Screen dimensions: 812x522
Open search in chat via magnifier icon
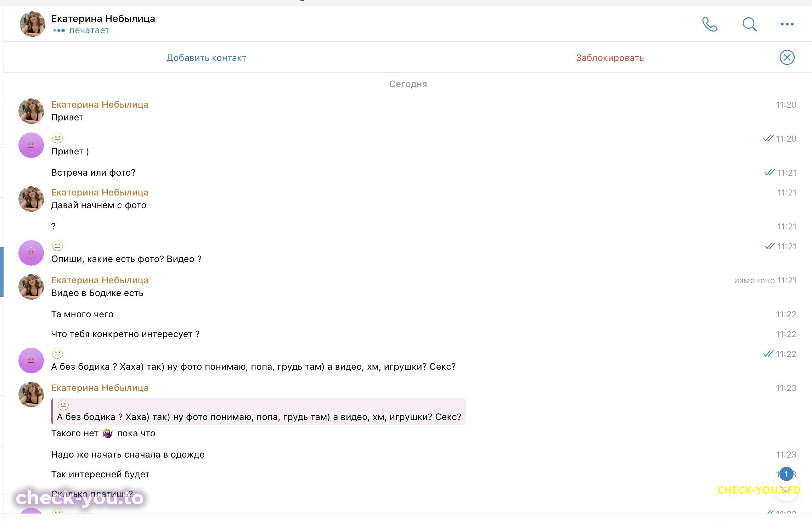click(750, 24)
